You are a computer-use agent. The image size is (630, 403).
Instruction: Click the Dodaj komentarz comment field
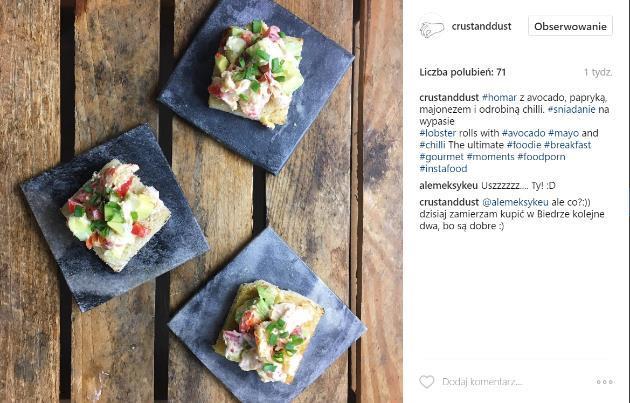[x=482, y=382]
